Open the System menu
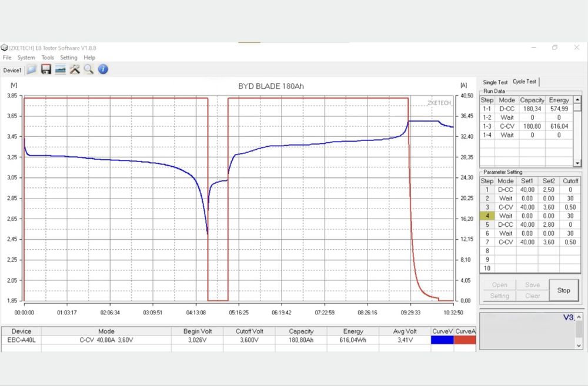 [26, 58]
